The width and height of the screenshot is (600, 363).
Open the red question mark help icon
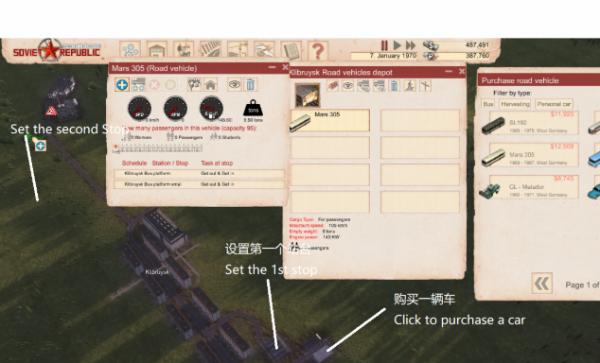coord(318,50)
